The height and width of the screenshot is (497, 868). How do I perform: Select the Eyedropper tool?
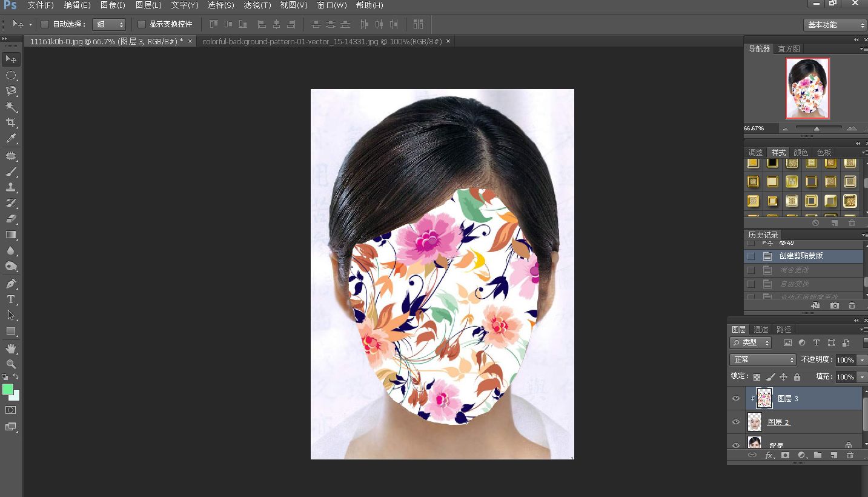coord(11,139)
